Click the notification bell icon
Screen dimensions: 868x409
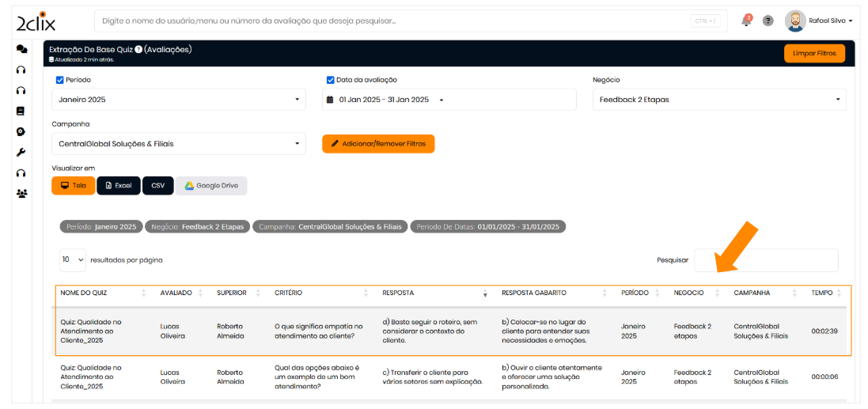745,21
